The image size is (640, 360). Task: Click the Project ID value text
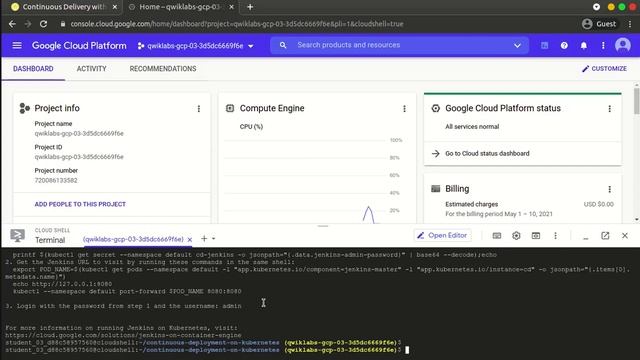tap(79, 157)
